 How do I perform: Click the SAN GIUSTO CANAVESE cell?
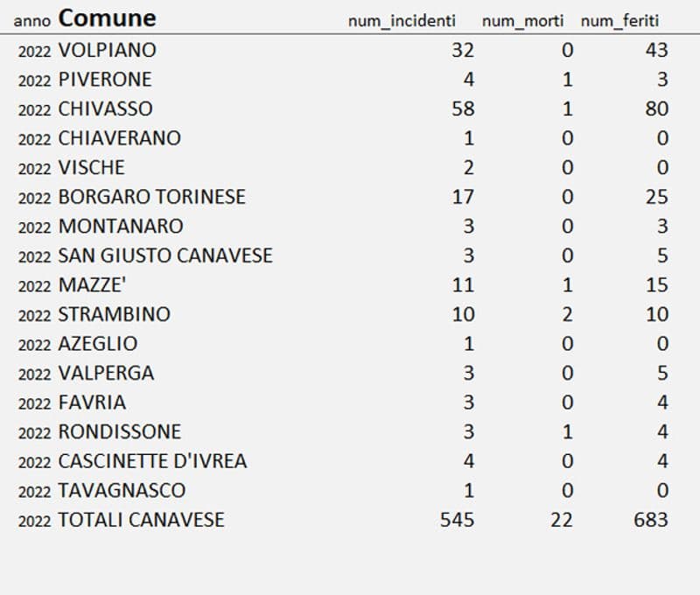165,255
